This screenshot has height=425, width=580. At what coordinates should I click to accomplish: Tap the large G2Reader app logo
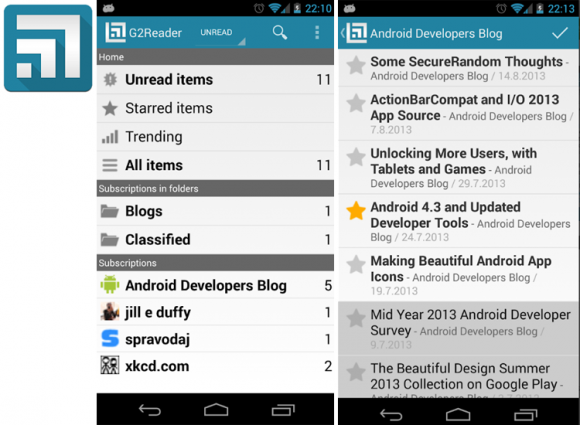tap(48, 48)
